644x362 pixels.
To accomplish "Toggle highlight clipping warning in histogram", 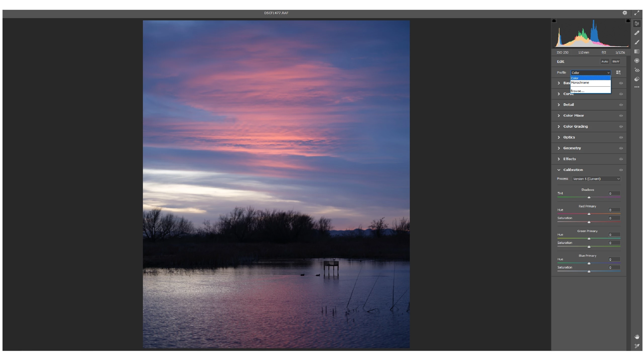I will pyautogui.click(x=628, y=21).
